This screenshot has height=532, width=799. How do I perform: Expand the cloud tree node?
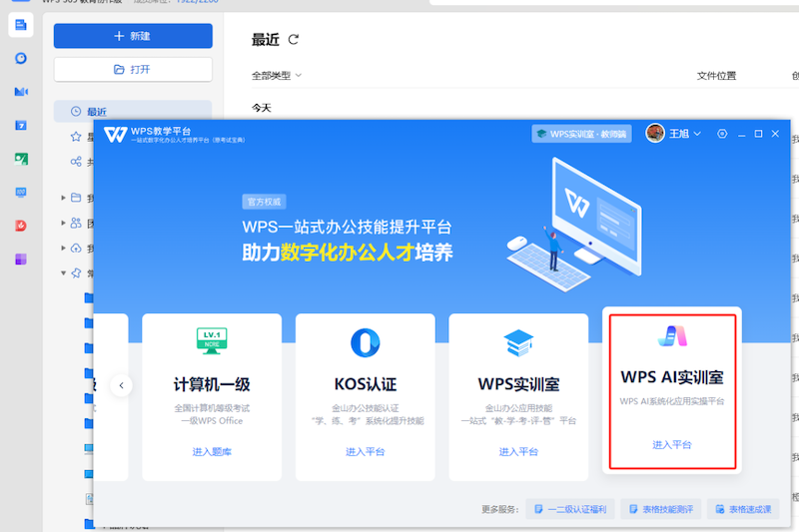coord(63,248)
